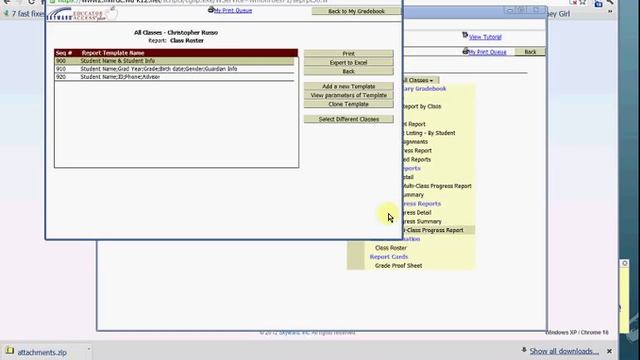This screenshot has width=640, height=360.
Task: Open My Print Queue link in background window
Action: (487, 52)
